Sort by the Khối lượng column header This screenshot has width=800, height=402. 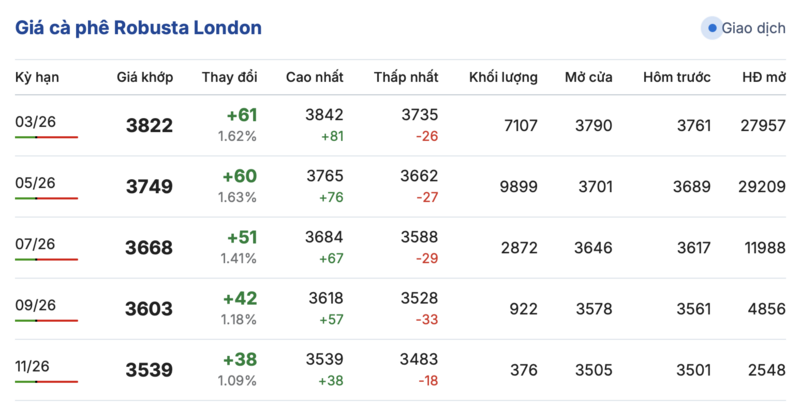pos(503,77)
